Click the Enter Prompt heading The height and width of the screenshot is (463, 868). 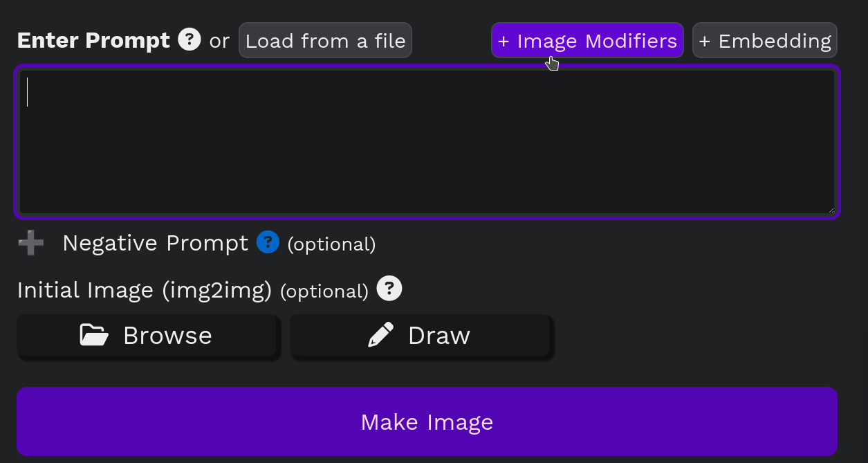pos(93,40)
